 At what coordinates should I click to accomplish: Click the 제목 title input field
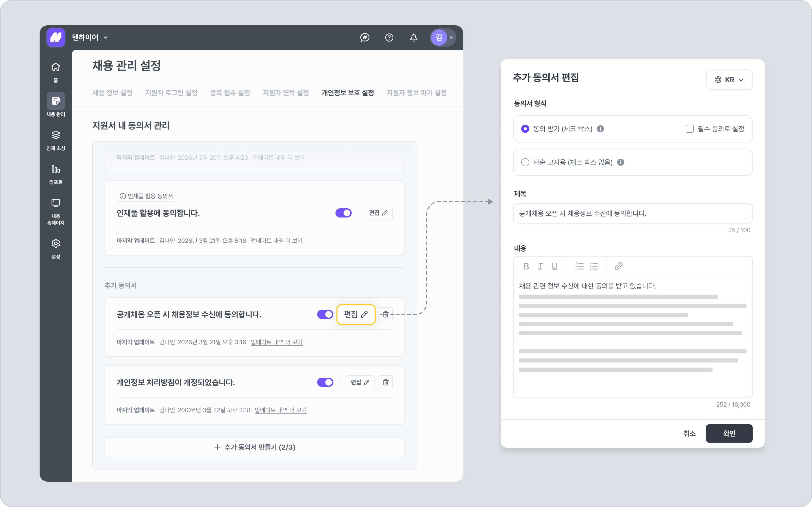[x=633, y=214]
